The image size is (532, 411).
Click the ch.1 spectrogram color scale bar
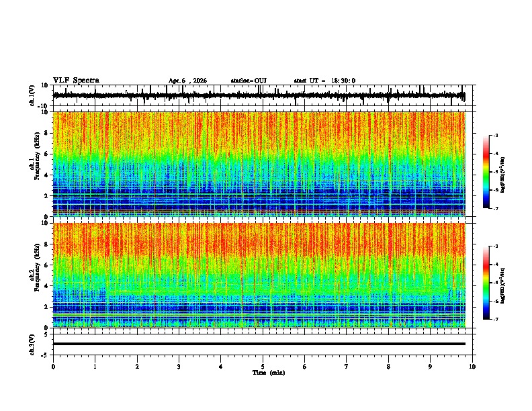tap(486, 172)
